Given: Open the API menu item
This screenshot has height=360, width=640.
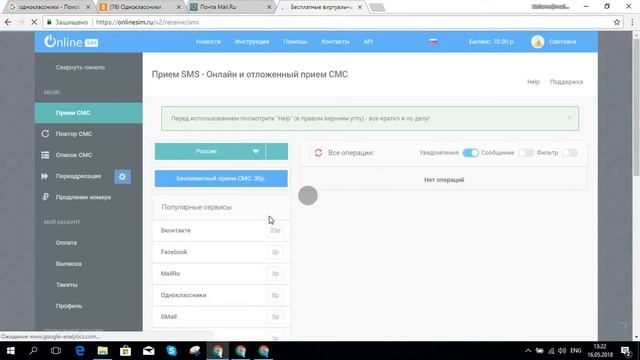Looking at the screenshot, I should [368, 42].
